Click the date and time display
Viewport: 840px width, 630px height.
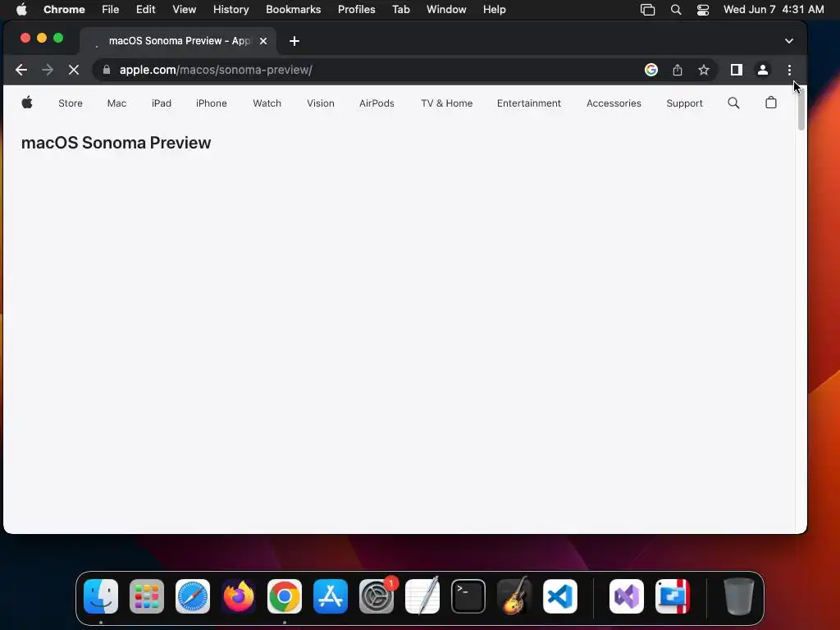tap(774, 9)
